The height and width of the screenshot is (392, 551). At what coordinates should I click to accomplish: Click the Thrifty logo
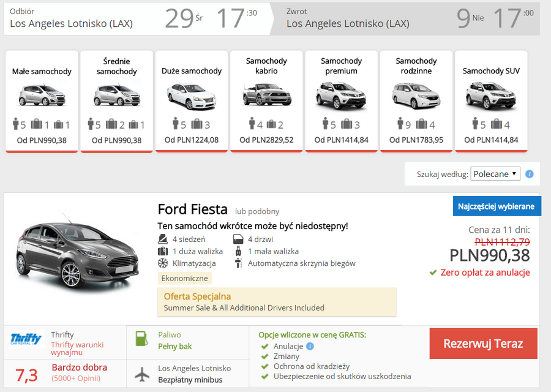tap(26, 339)
